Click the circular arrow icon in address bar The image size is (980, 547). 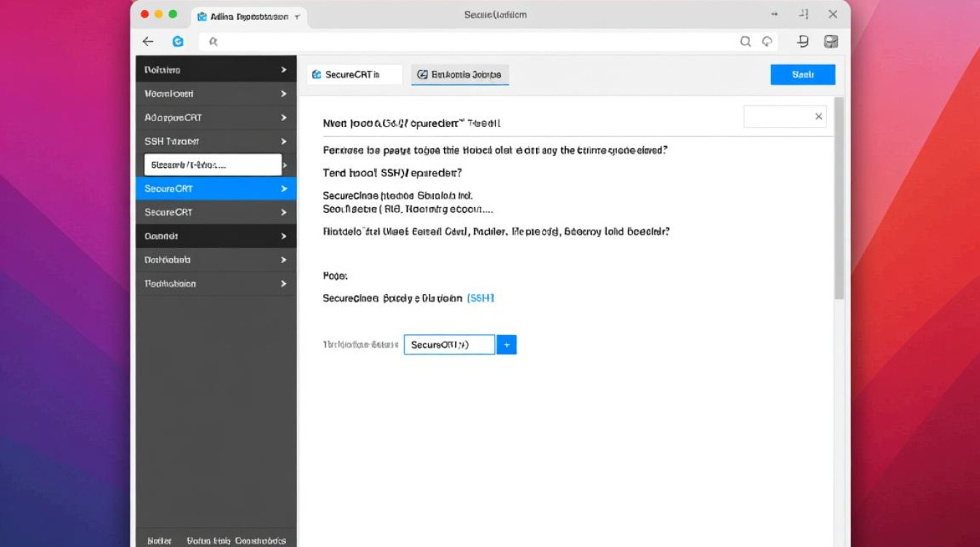pos(767,42)
